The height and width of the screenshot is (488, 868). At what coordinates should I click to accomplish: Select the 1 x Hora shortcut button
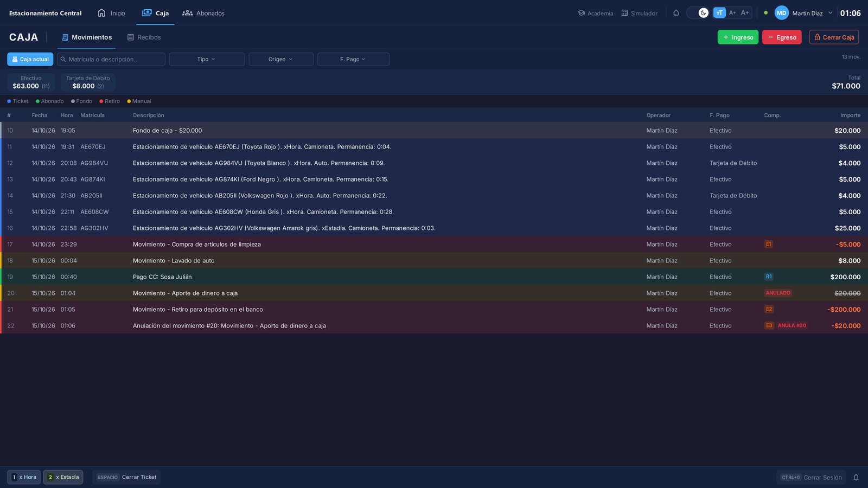coord(24,477)
